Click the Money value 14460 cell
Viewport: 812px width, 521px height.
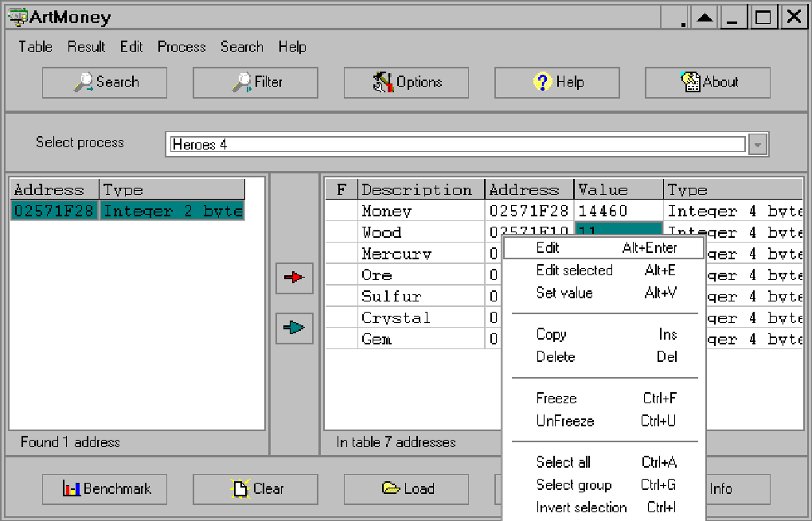pyautogui.click(x=619, y=211)
